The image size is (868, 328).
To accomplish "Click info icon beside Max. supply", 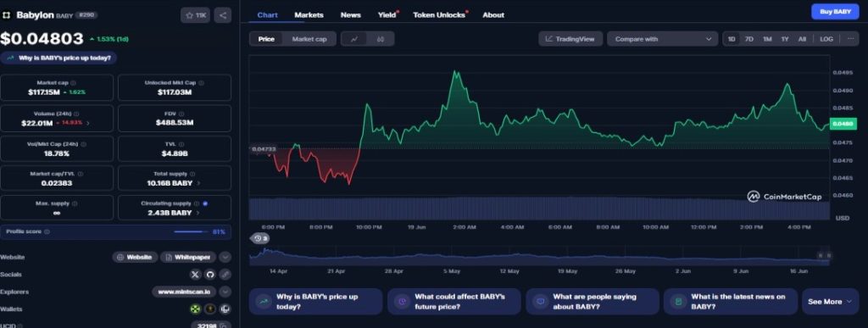I will (75, 203).
